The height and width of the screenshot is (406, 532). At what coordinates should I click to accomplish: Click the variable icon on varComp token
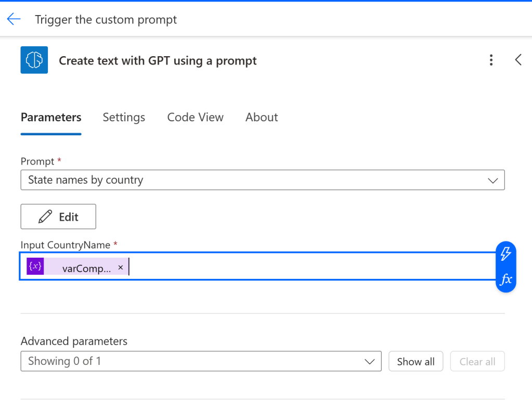35,267
